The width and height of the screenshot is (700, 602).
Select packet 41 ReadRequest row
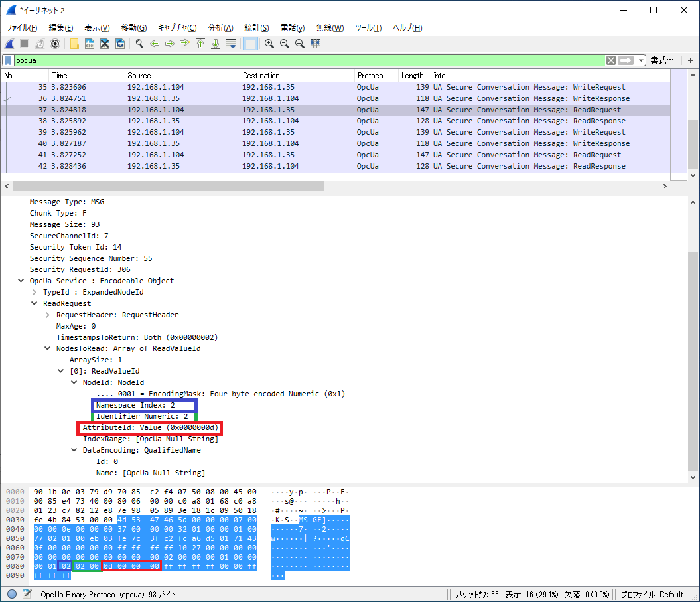click(336, 155)
